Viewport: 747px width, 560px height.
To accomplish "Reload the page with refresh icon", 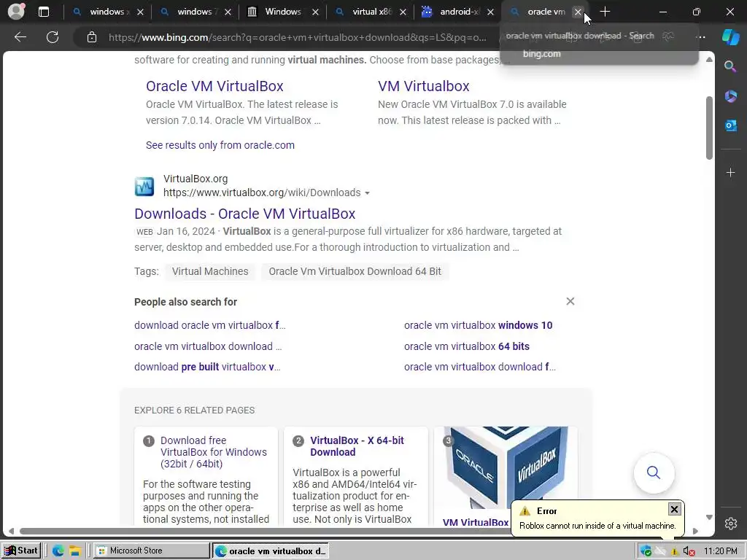I will (x=53, y=37).
